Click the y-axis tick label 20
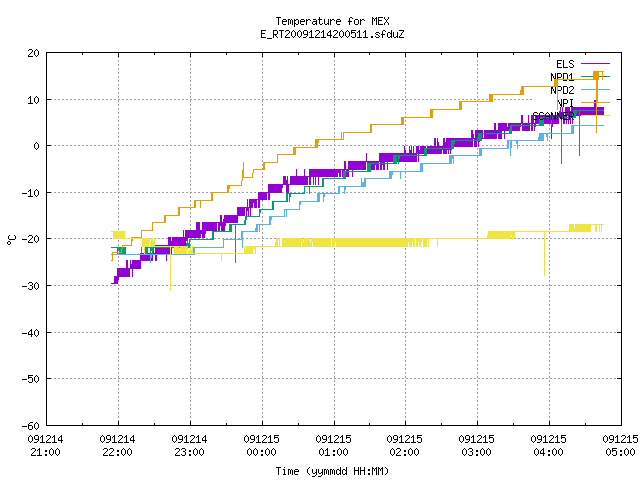 33,53
